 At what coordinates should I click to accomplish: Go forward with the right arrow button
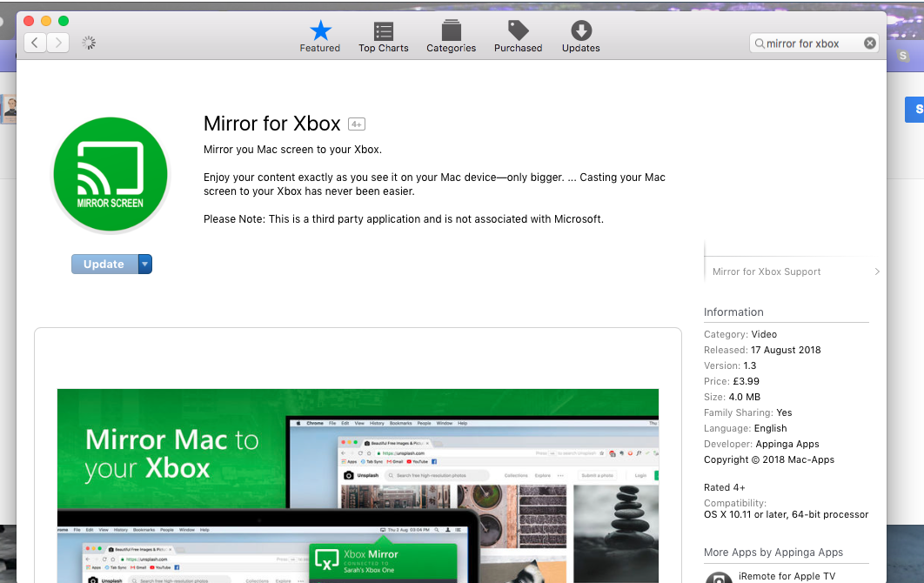[57, 43]
